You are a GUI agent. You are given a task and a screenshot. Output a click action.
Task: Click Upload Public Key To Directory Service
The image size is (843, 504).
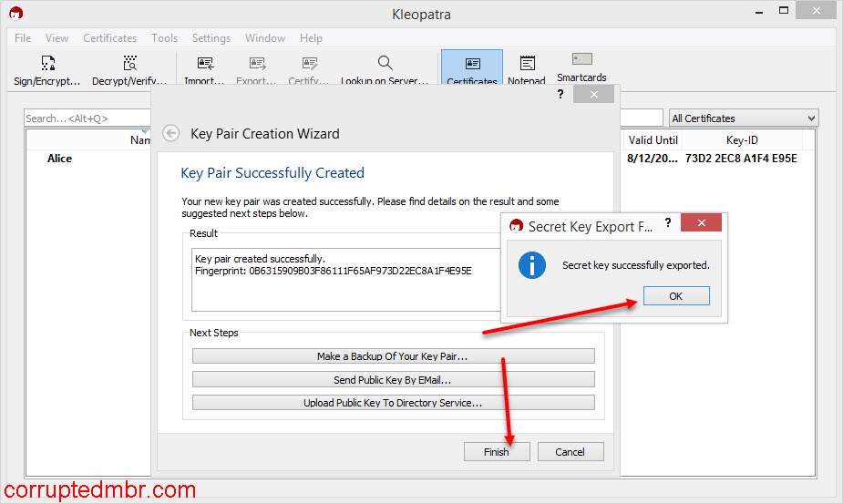393,402
